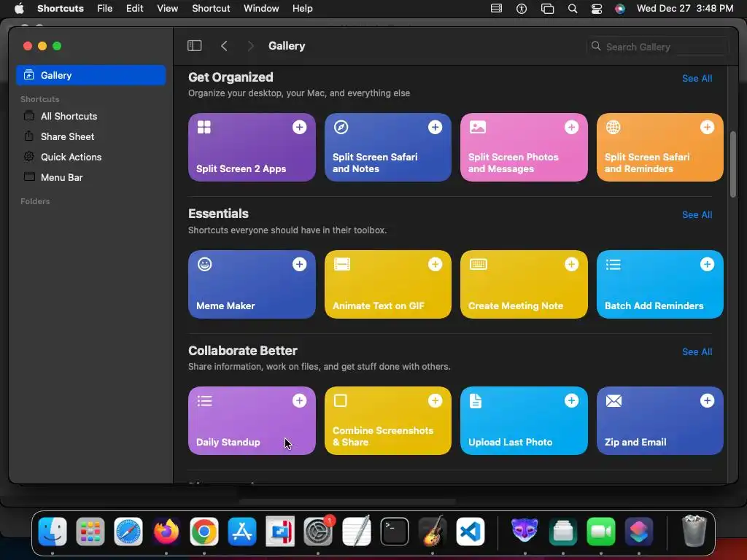This screenshot has height=560, width=747.
Task: Open Launchpad from the Dock
Action: (90, 532)
